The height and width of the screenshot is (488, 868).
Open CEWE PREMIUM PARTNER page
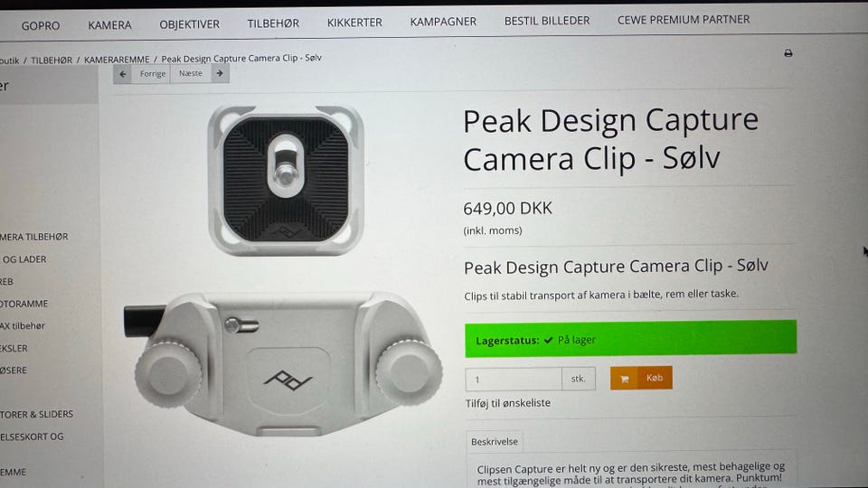coord(684,19)
